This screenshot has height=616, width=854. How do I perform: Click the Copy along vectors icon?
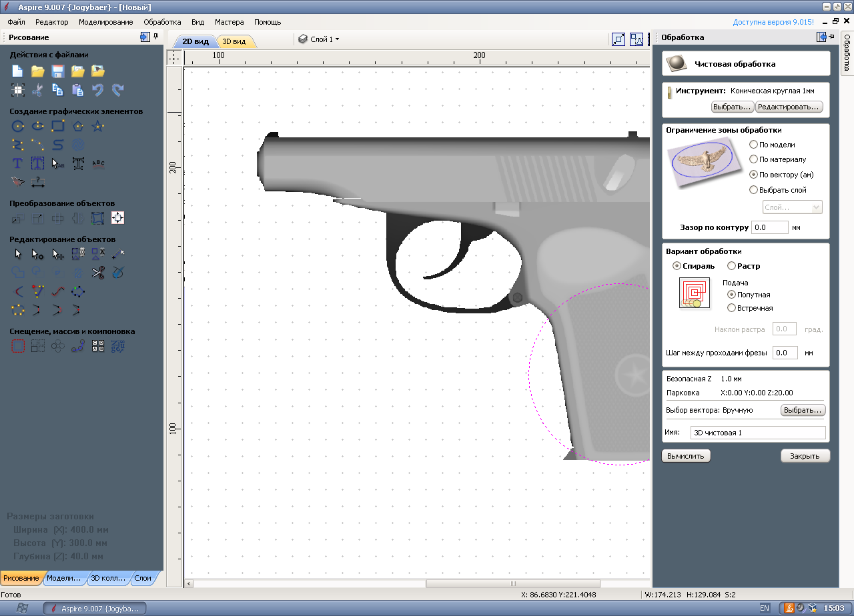coord(78,346)
